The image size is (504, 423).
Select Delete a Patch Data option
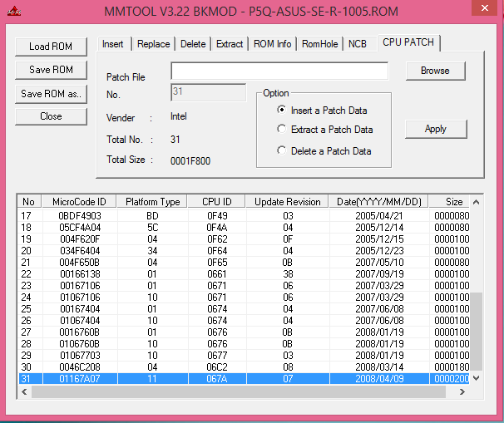(324, 151)
